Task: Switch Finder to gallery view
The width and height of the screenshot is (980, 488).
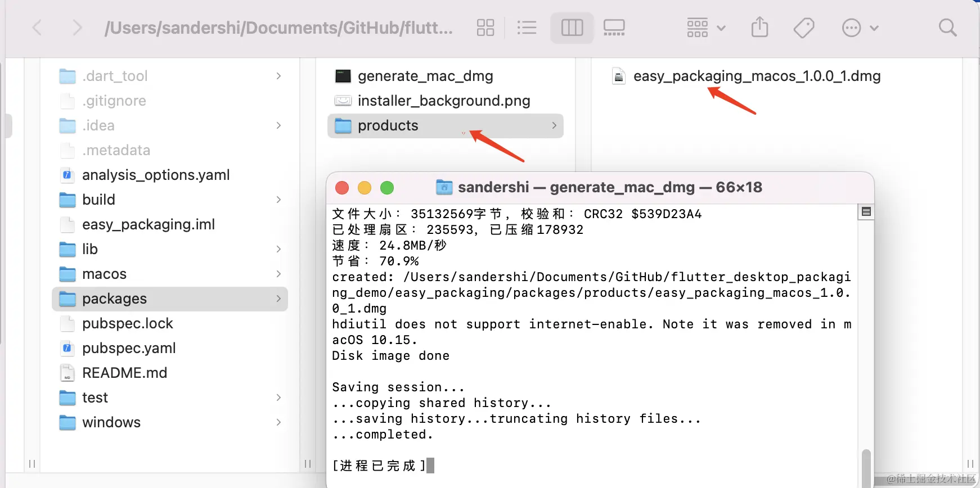Action: point(614,28)
